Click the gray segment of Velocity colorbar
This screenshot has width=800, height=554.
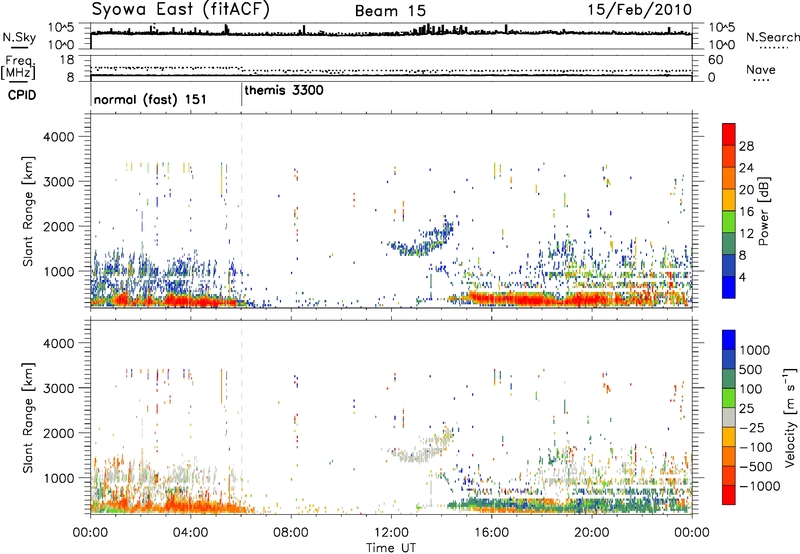click(x=729, y=417)
